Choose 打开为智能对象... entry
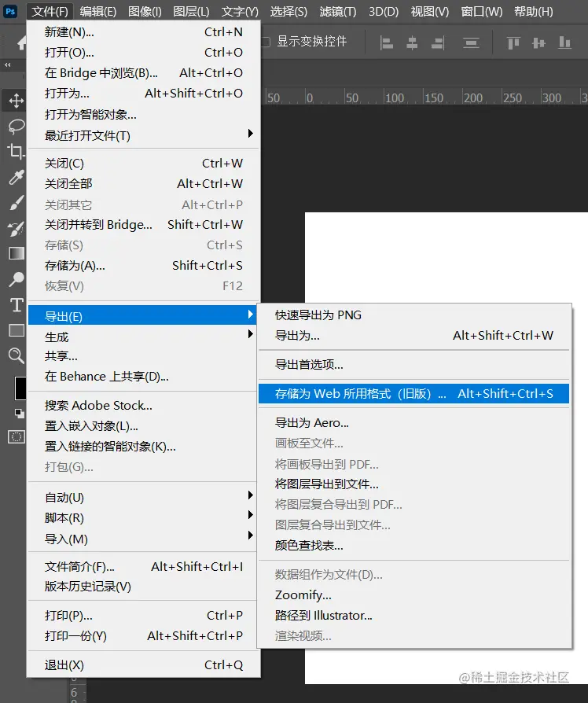The height and width of the screenshot is (703, 588). (143, 114)
